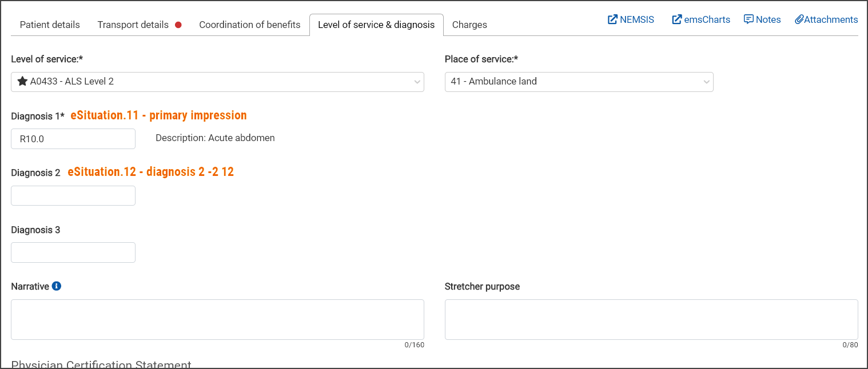This screenshot has height=369, width=868.
Task: Click into the Stretcher purpose text area
Action: [651, 319]
